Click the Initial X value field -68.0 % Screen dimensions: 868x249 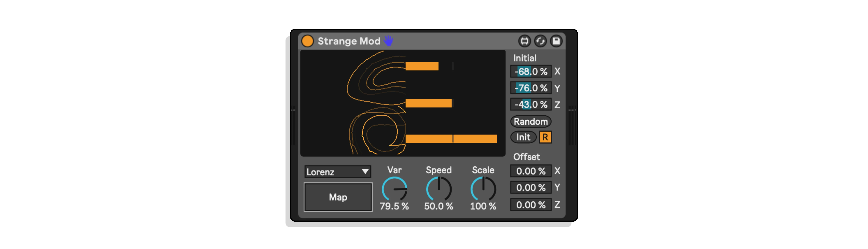pos(531,72)
